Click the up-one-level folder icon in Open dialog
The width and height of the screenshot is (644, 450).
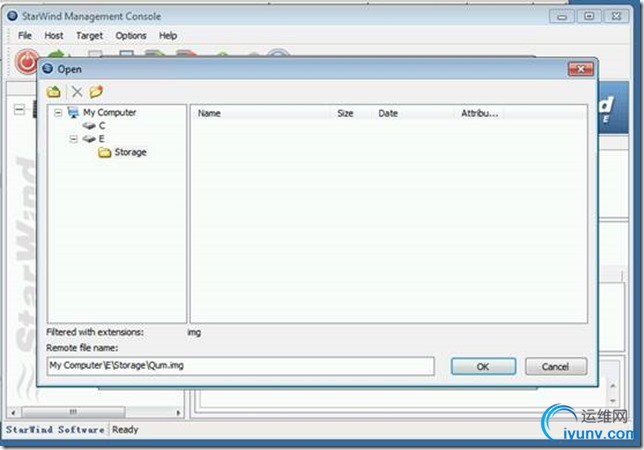[x=53, y=92]
